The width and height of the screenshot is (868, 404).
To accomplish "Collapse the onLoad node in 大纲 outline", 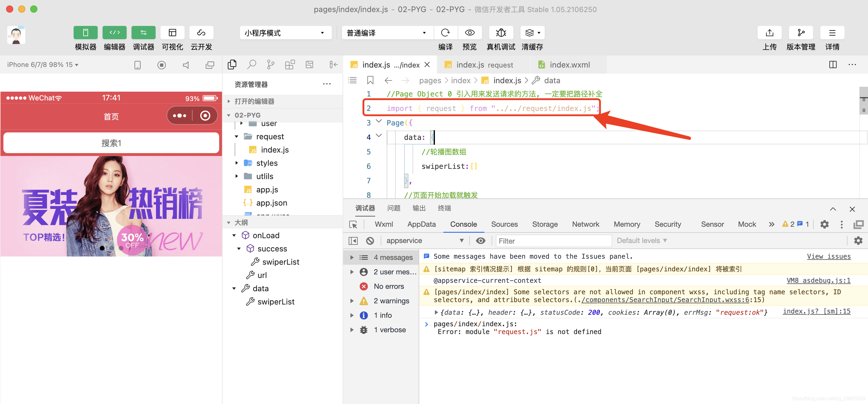I will [234, 235].
